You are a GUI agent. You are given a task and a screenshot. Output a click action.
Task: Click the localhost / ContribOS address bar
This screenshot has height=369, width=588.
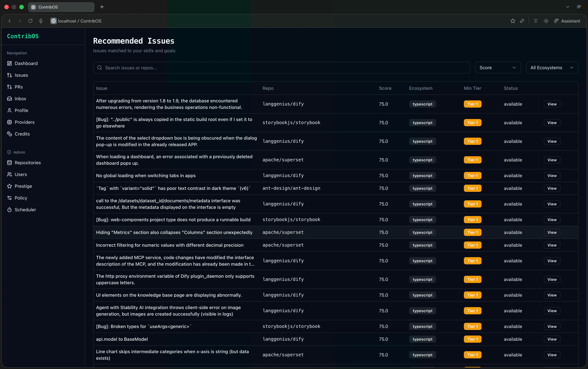(80, 21)
